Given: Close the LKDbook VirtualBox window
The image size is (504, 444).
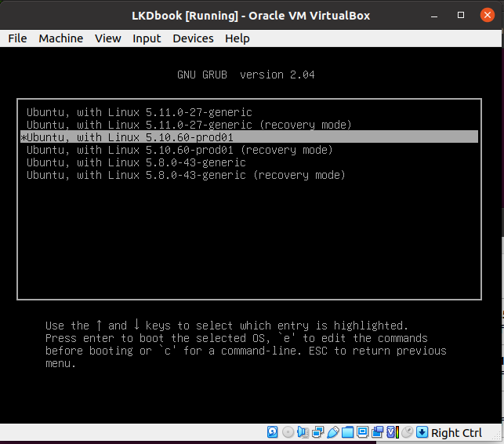Looking at the screenshot, I should coord(488,15).
